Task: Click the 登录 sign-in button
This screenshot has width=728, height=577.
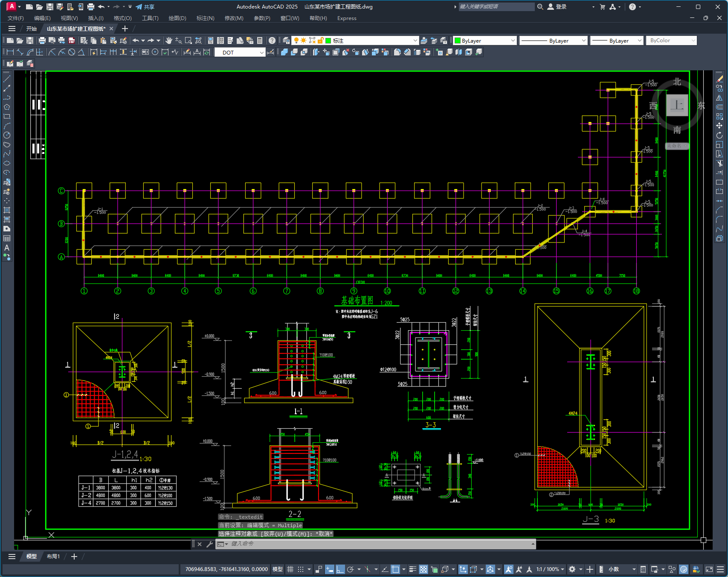Action: coord(557,7)
